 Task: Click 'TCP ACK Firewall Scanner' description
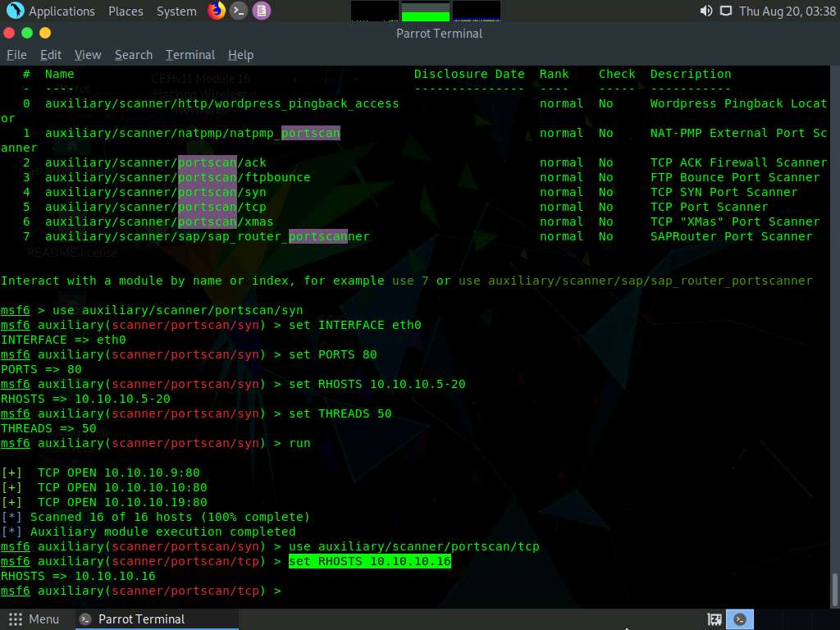tap(739, 162)
